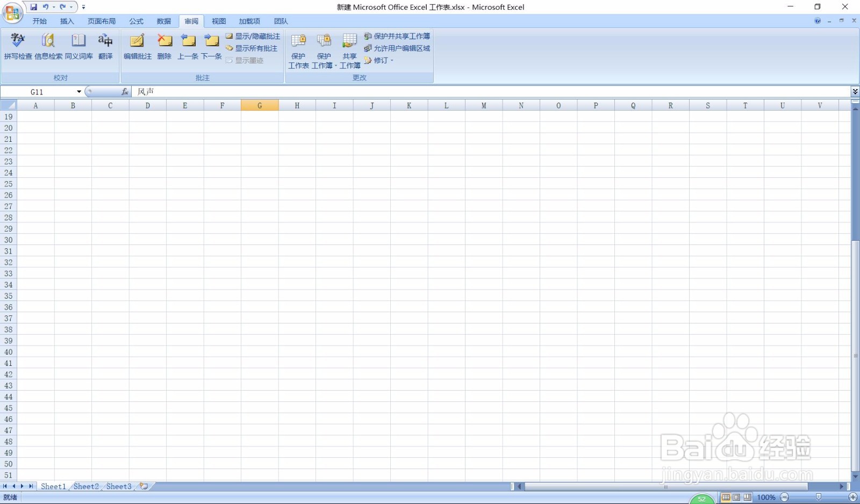Image resolution: width=860 pixels, height=504 pixels.
Task: Open track changes dropdown (修订)
Action: (379, 60)
